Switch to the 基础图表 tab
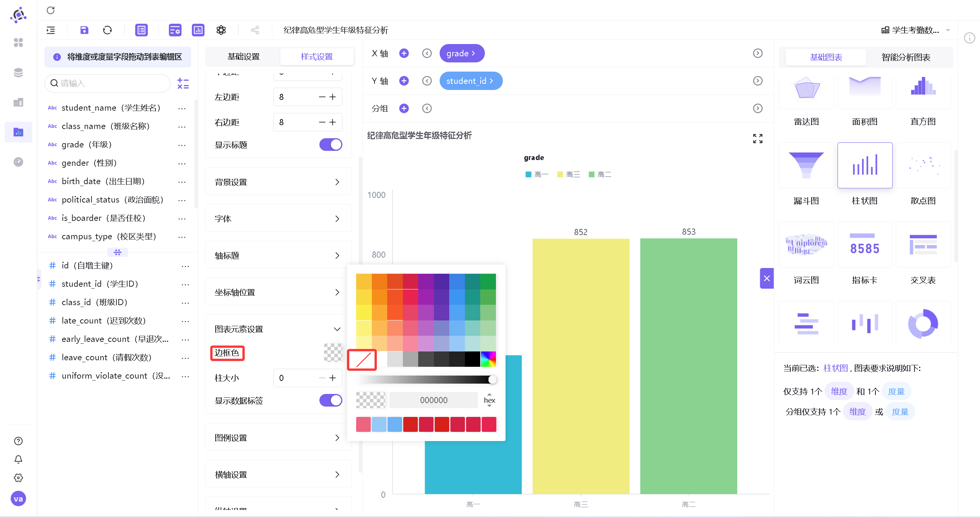 pyautogui.click(x=826, y=57)
